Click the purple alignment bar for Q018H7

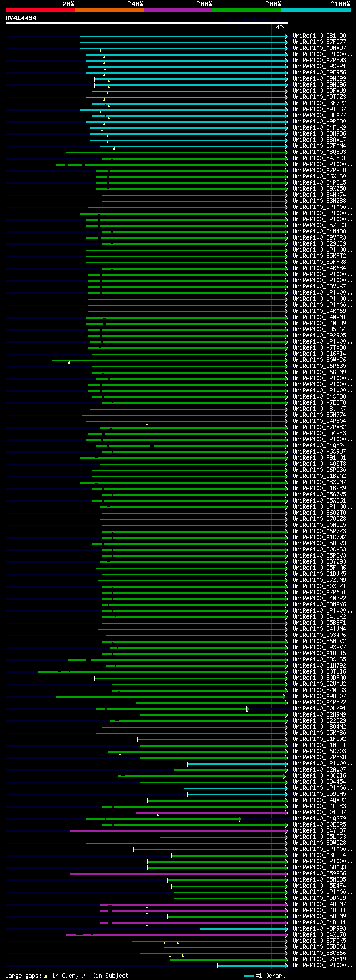pos(211,813)
